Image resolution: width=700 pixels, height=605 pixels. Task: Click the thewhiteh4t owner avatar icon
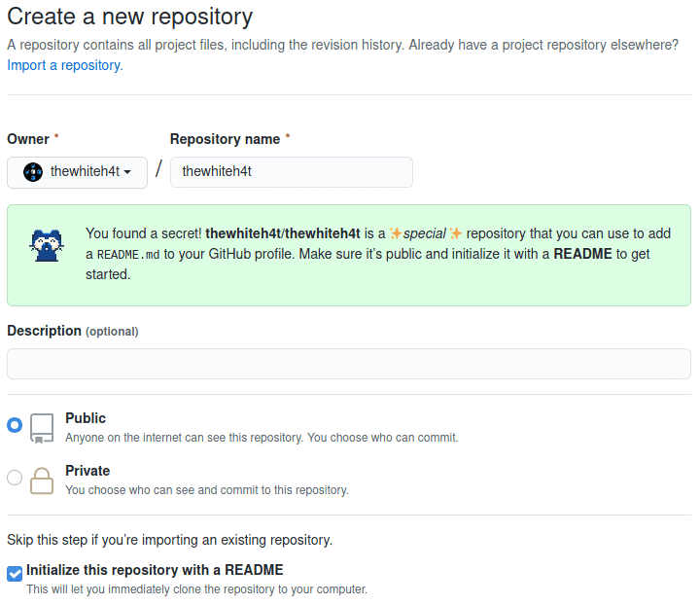click(33, 172)
